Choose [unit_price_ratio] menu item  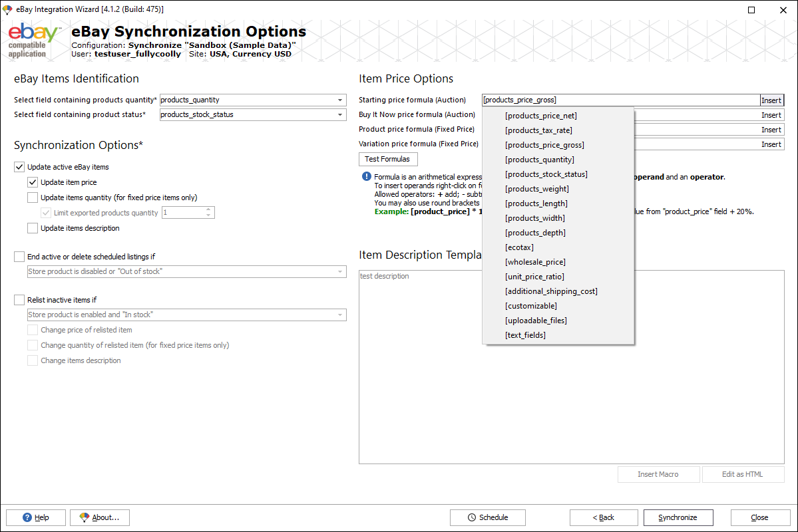tap(558, 277)
